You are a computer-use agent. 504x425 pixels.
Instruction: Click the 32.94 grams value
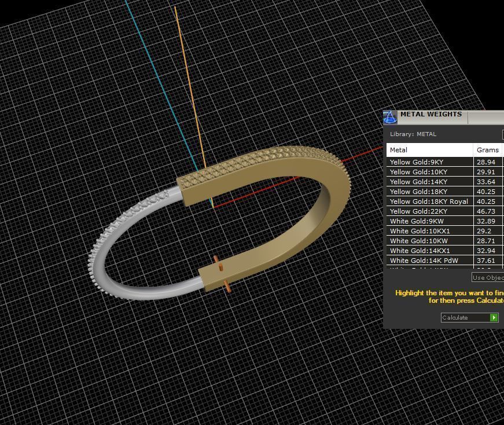pos(485,251)
